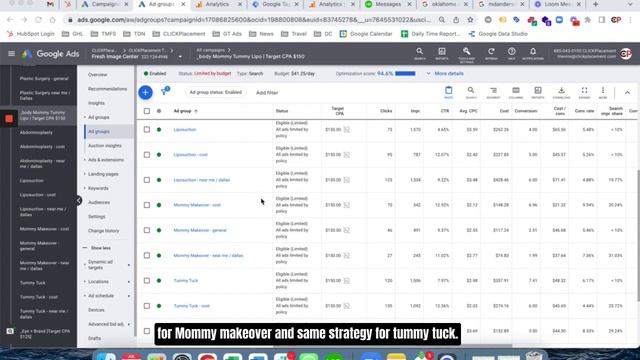Click the blue plus new ad group button
The height and width of the screenshot is (360, 640).
(145, 92)
